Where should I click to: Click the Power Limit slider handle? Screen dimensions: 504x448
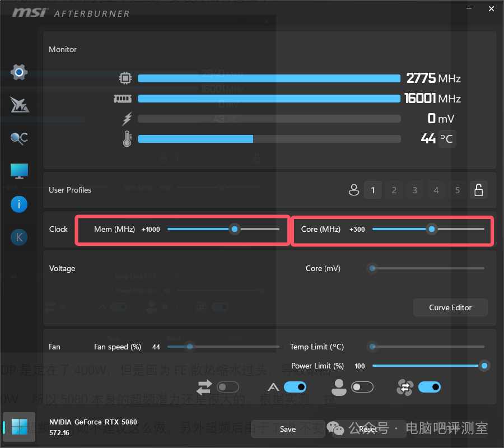[x=484, y=366]
